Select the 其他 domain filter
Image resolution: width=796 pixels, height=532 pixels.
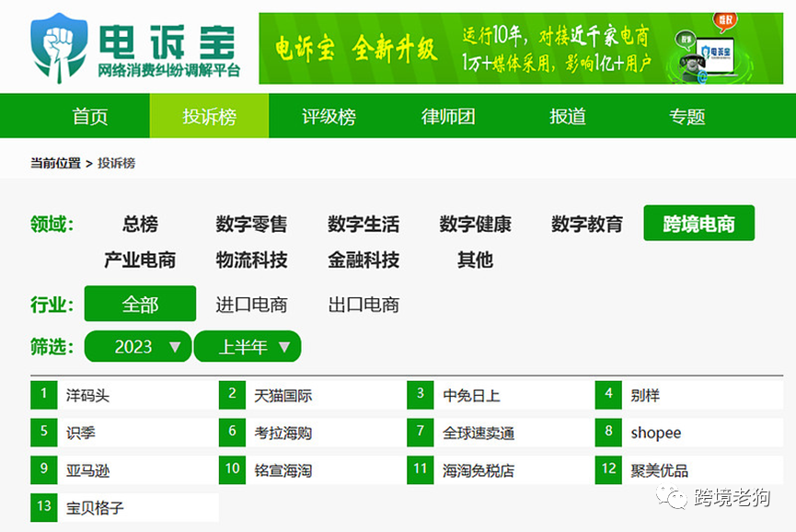475,260
